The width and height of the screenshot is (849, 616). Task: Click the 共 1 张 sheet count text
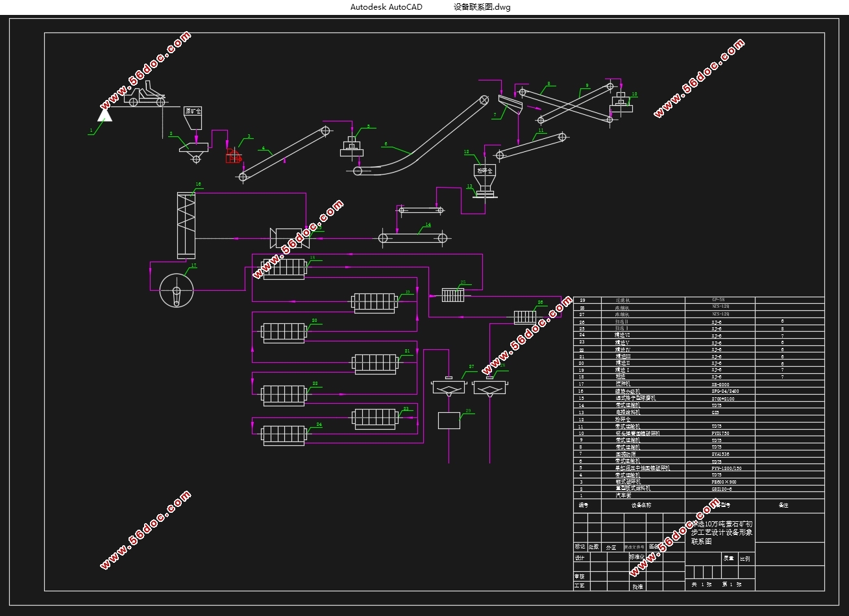[x=700, y=585]
